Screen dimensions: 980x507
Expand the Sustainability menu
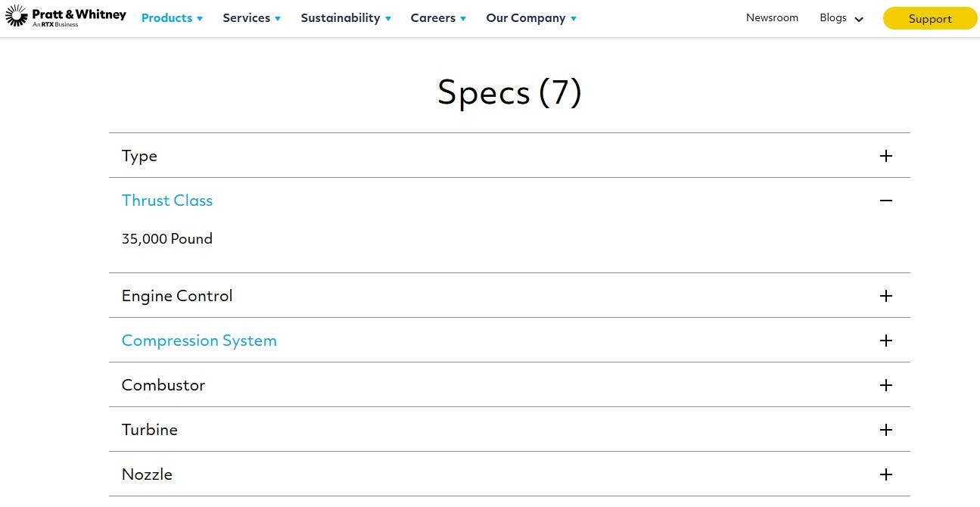tap(345, 18)
